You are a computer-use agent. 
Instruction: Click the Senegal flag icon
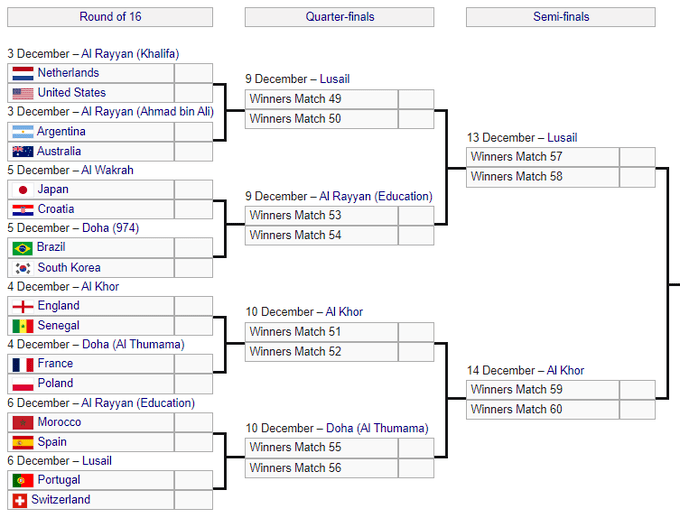(x=23, y=326)
